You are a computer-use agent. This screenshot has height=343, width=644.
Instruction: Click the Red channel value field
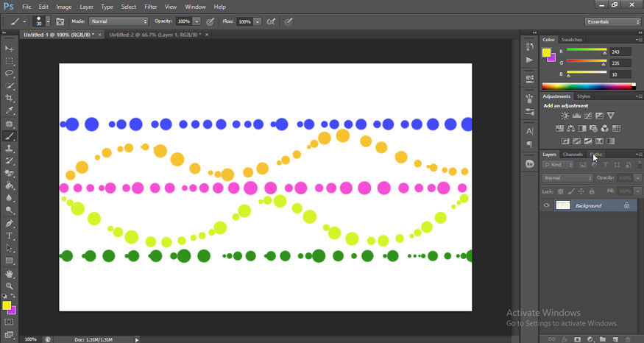623,52
